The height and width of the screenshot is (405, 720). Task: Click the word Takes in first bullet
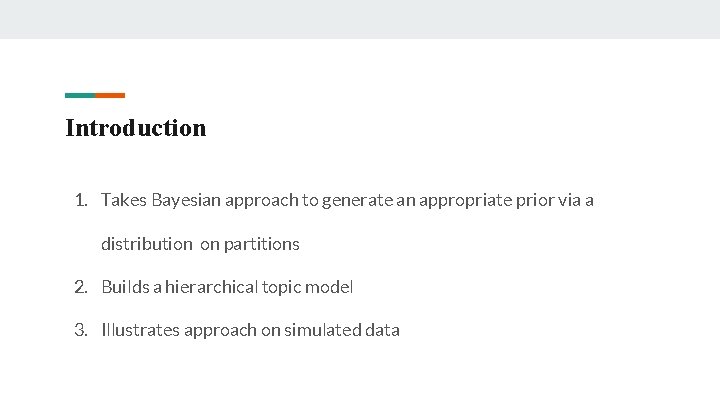click(124, 200)
